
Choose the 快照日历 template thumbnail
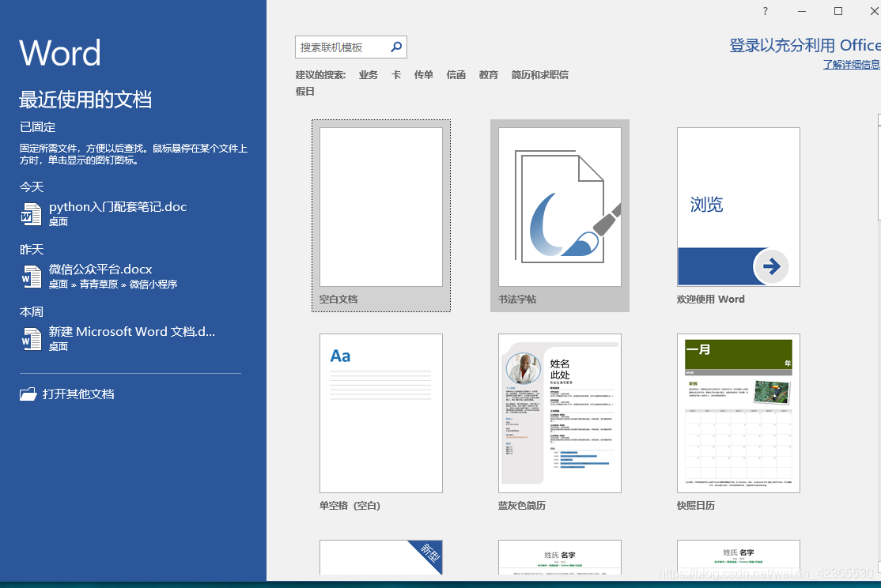pos(739,413)
